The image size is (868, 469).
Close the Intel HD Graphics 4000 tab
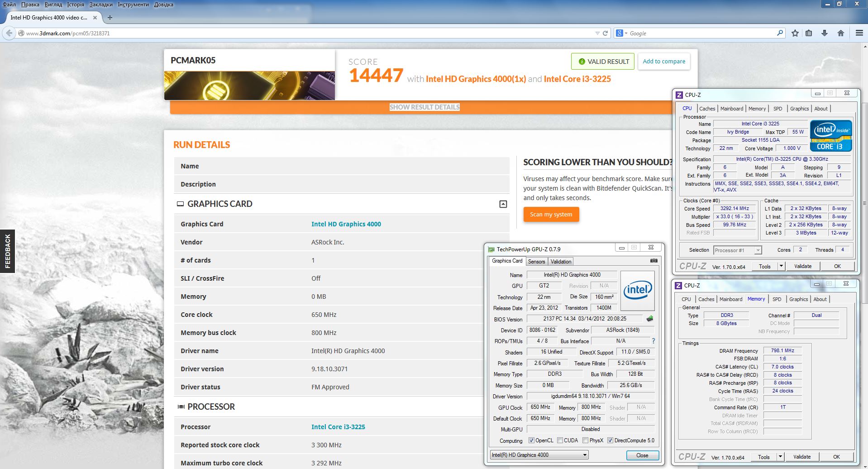point(95,18)
